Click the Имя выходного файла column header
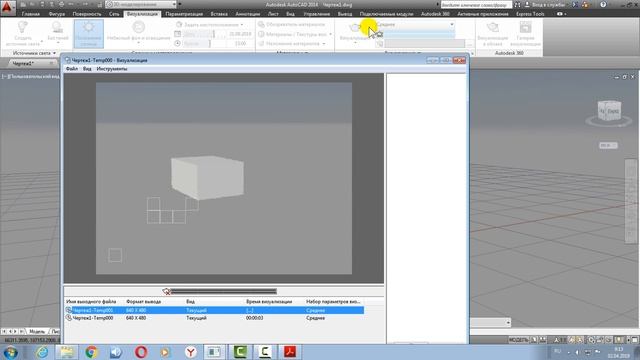 [91, 302]
